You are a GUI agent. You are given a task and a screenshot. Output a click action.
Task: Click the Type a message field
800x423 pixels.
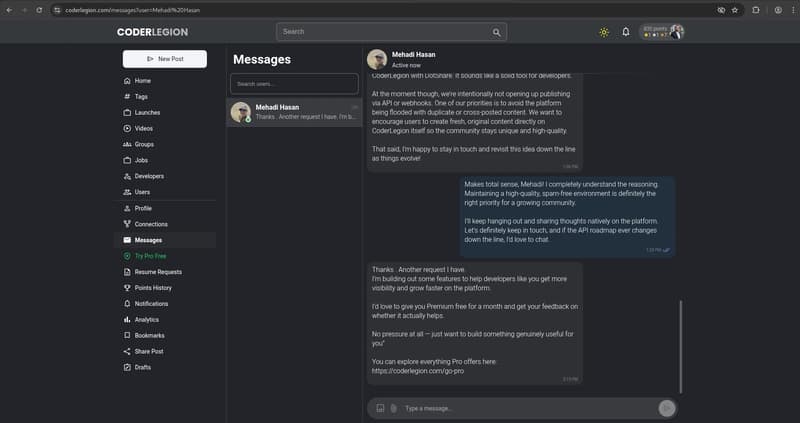click(528, 408)
